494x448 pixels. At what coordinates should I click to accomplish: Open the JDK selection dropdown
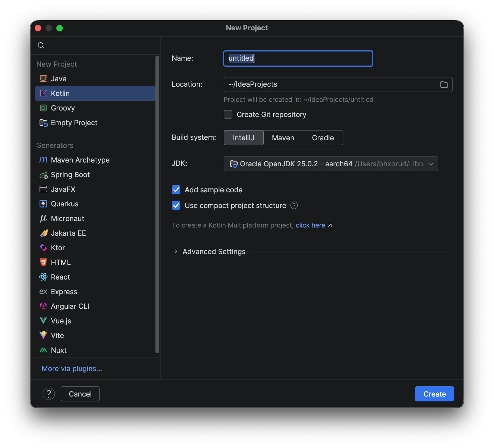pos(431,164)
